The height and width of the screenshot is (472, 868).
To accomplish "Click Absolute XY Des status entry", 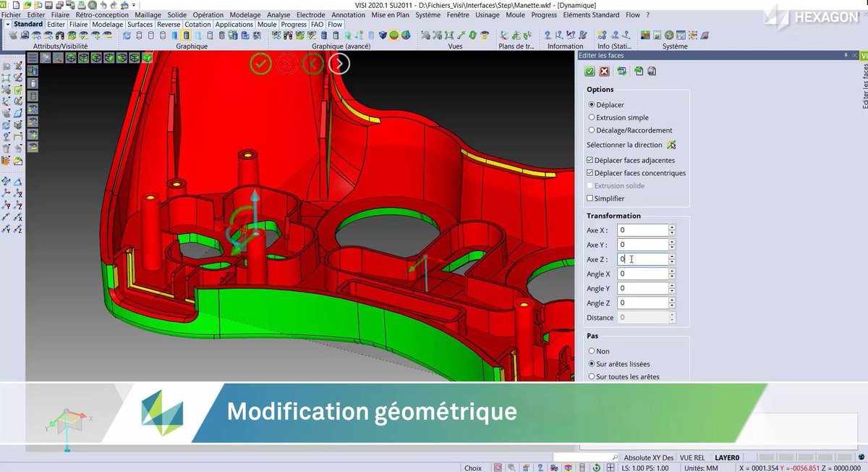I will [x=649, y=458].
